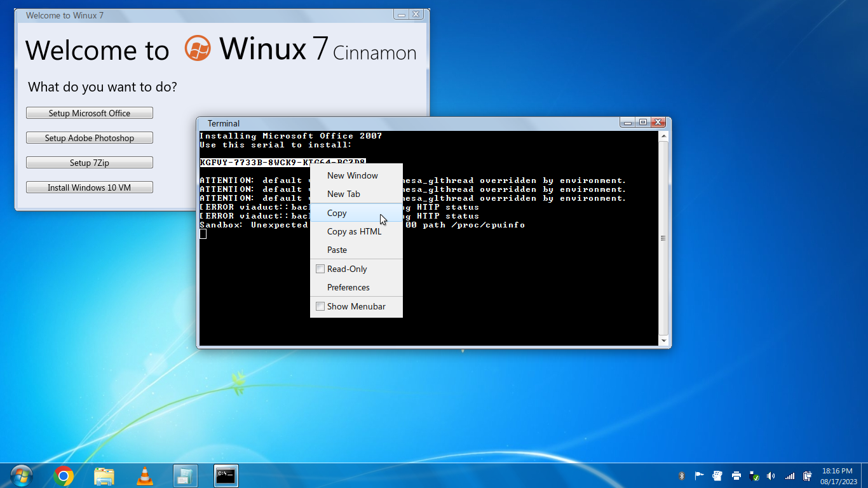Viewport: 868px width, 488px height.
Task: Click the Setup 7Zip button
Action: 90,163
